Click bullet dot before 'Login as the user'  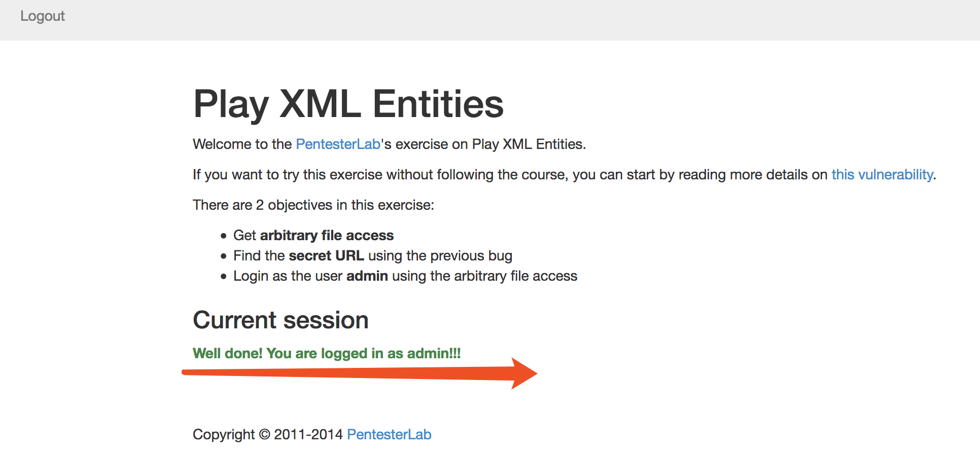[x=224, y=277]
